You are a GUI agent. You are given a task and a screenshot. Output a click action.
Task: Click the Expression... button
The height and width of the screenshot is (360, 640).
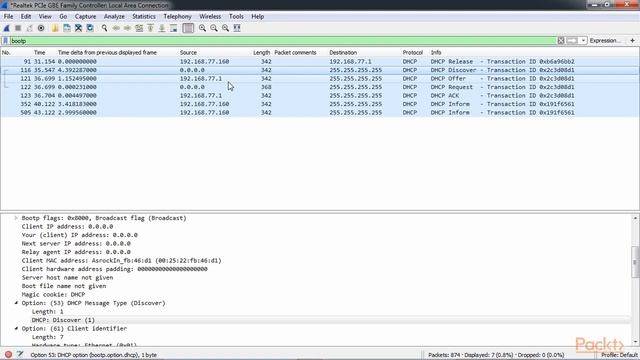click(x=605, y=41)
